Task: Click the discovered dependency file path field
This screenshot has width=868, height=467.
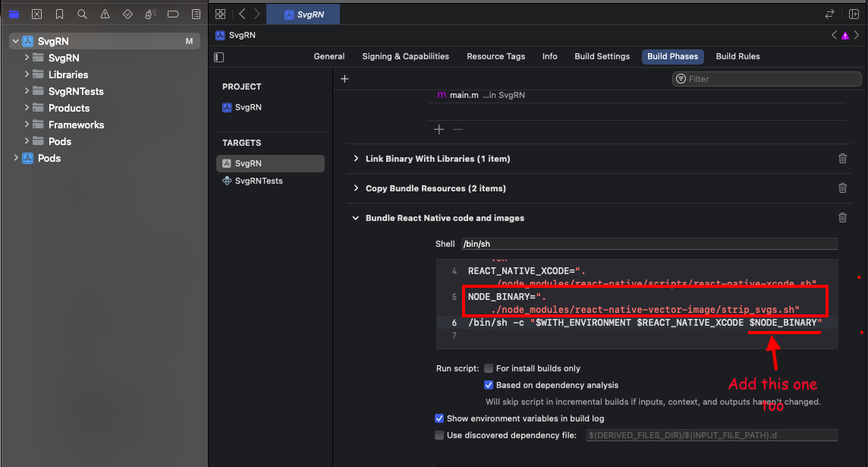Action: point(712,435)
